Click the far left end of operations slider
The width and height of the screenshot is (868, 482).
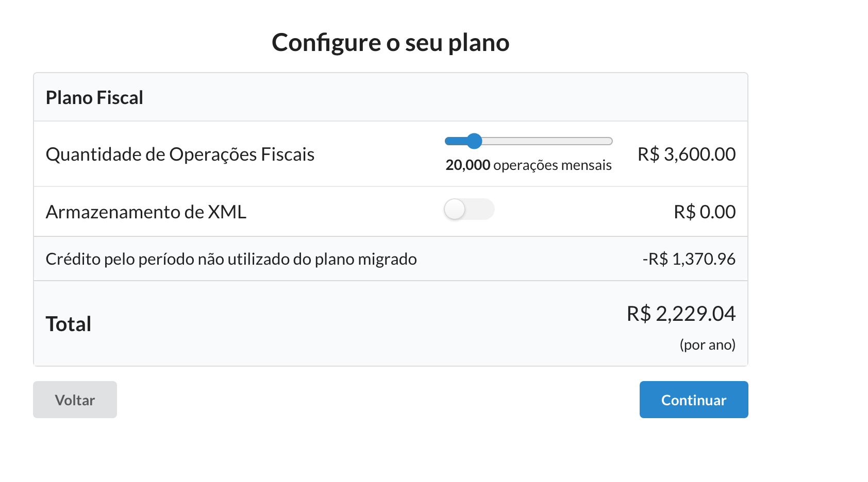coord(447,141)
